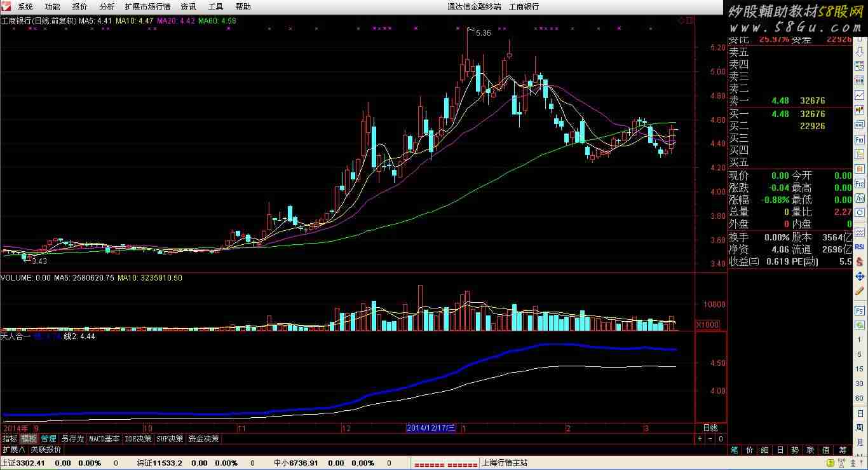Switch to 15-minute chart period
The height and width of the screenshot is (470, 868).
pos(859,369)
